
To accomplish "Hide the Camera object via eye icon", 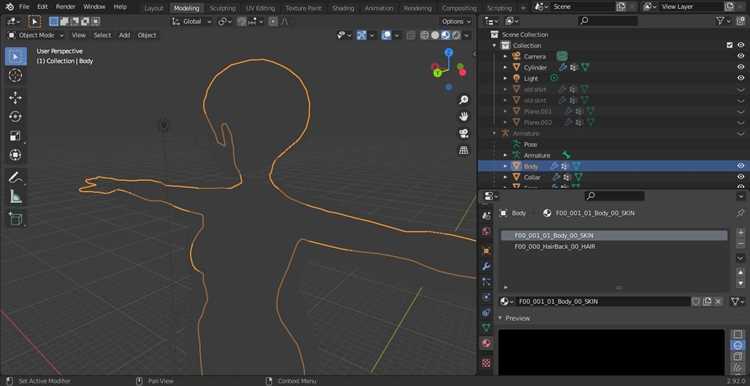I will [x=740, y=56].
